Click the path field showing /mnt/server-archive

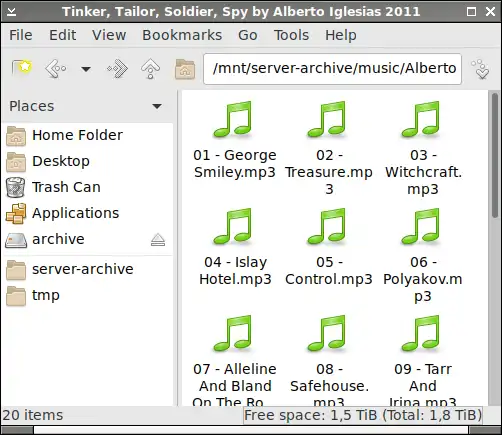[332, 69]
